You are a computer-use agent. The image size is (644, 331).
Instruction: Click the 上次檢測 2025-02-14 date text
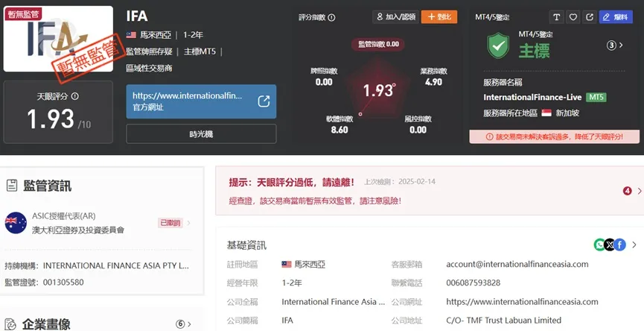(400, 182)
